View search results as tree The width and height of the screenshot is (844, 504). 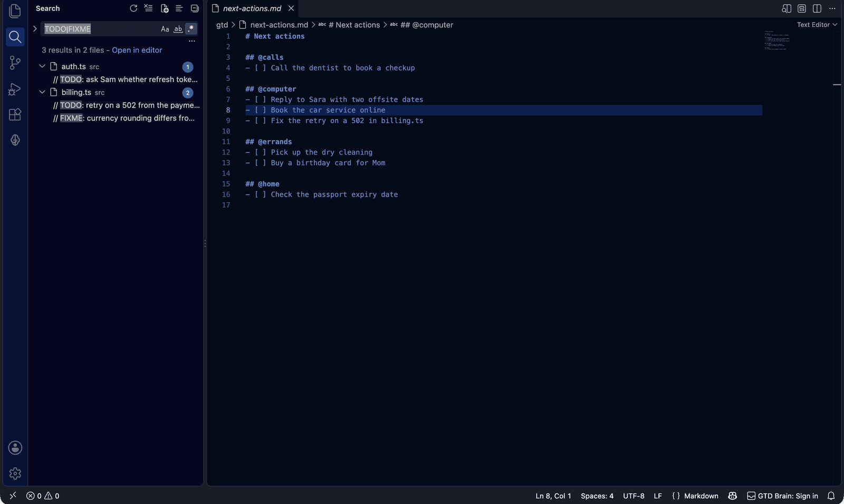click(x=179, y=8)
